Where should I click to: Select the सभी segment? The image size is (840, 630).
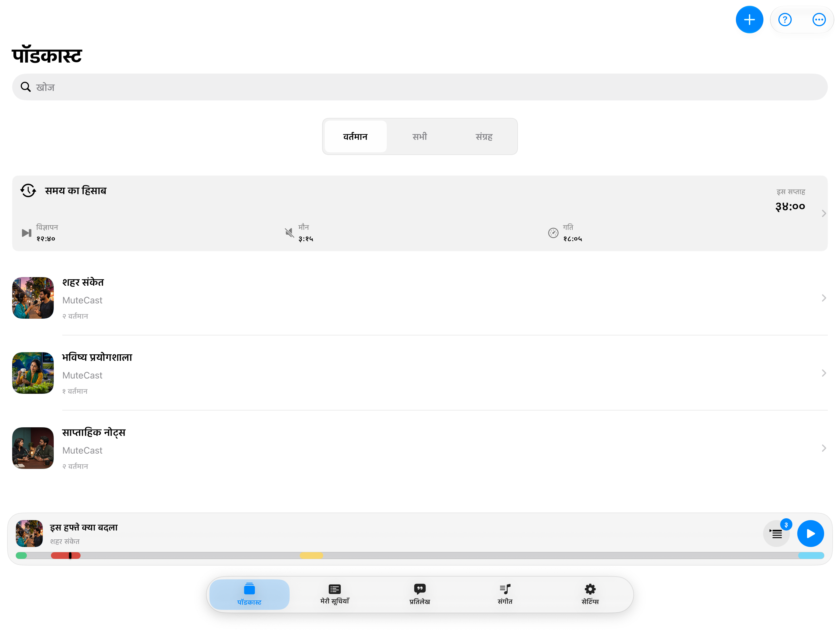420,137
